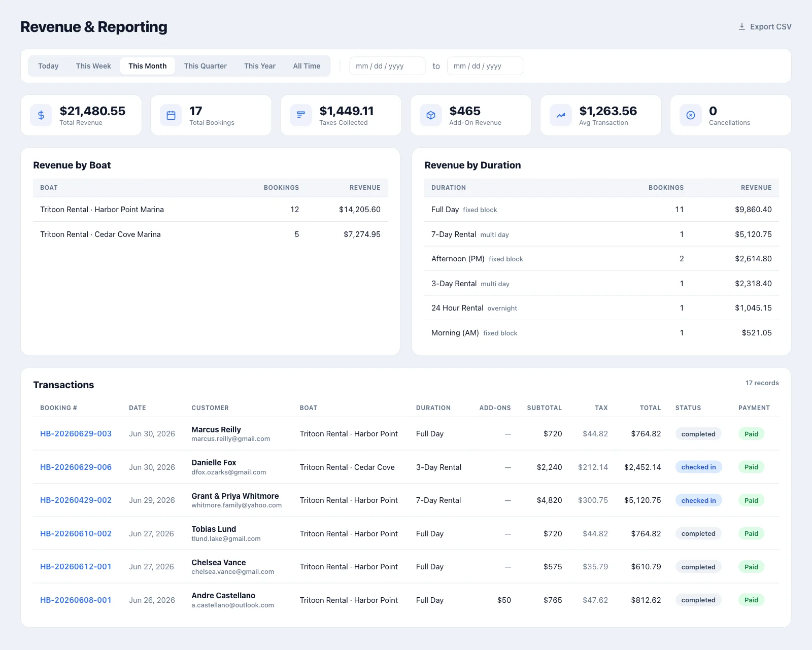Open booking HB-20260429-002
812x650 pixels.
click(x=76, y=500)
